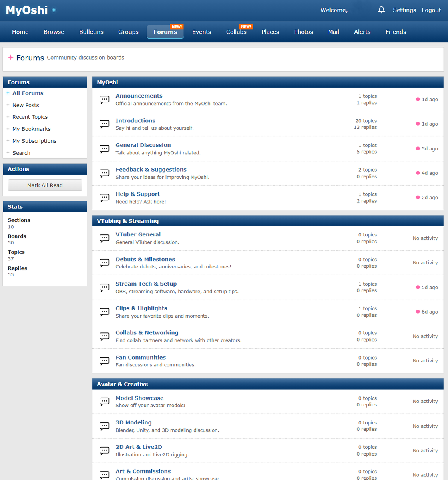
Task: Open the Alerts tab
Action: (362, 32)
